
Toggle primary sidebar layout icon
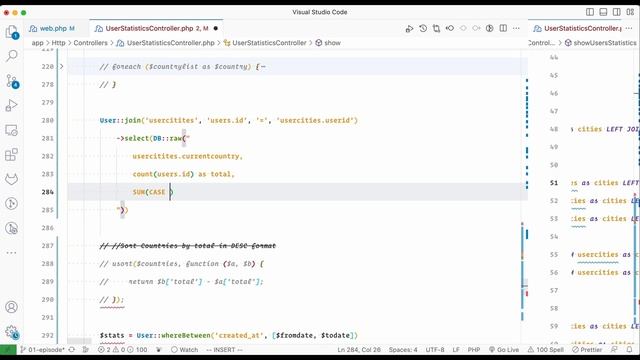click(x=590, y=12)
